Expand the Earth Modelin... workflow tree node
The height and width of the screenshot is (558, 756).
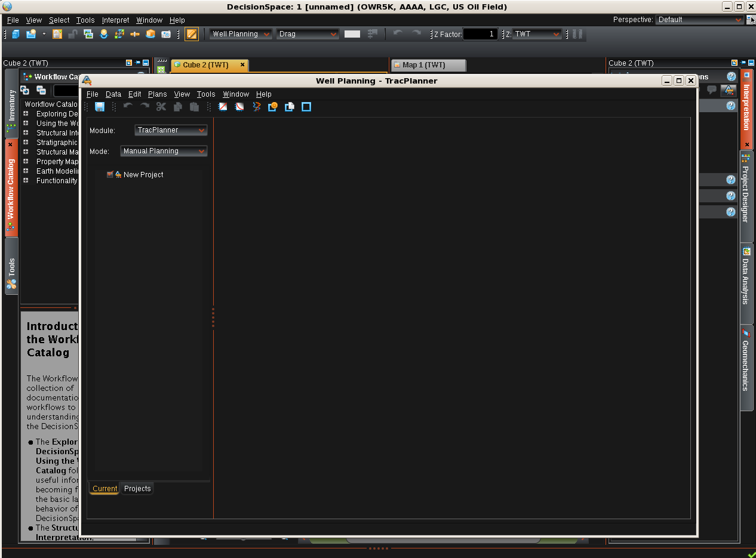tap(26, 171)
